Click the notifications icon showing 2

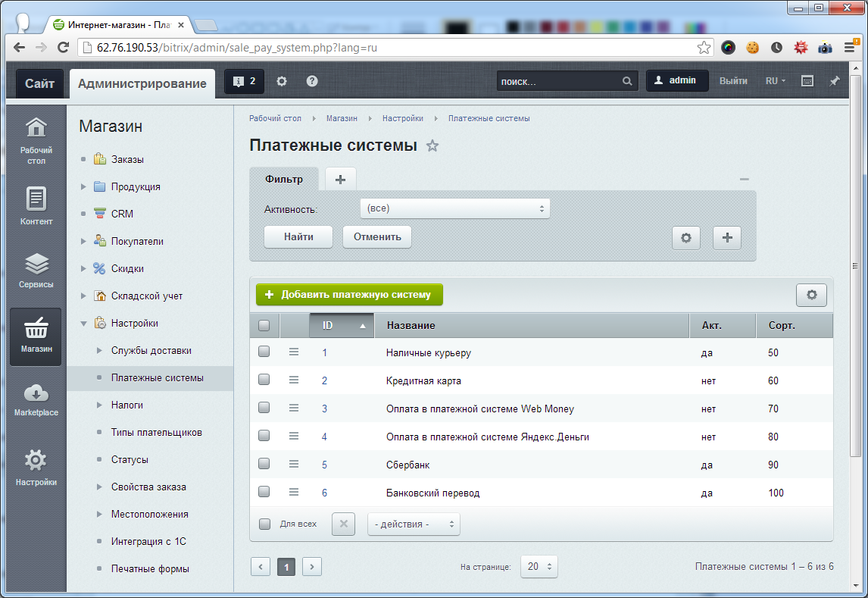(244, 82)
